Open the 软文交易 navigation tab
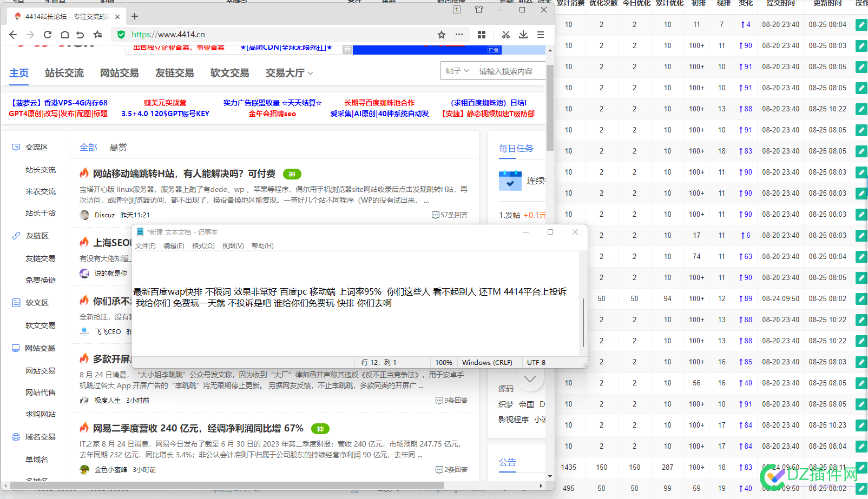This screenshot has height=499, width=868. [230, 73]
